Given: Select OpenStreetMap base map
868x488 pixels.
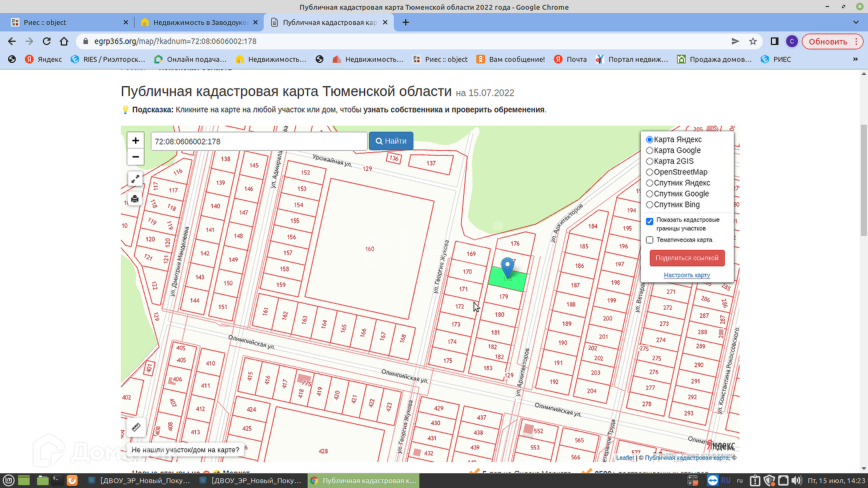Looking at the screenshot, I should click(649, 172).
